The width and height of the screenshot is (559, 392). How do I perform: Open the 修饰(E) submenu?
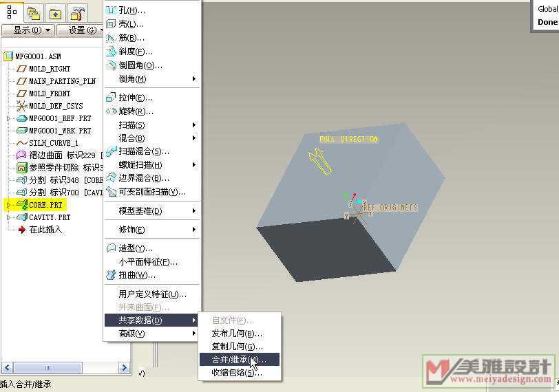152,230
